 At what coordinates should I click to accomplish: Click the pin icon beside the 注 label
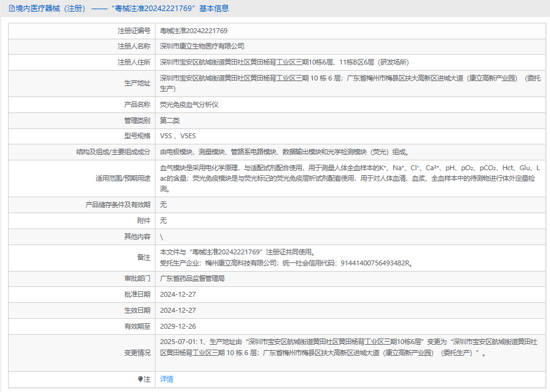[x=140, y=379]
